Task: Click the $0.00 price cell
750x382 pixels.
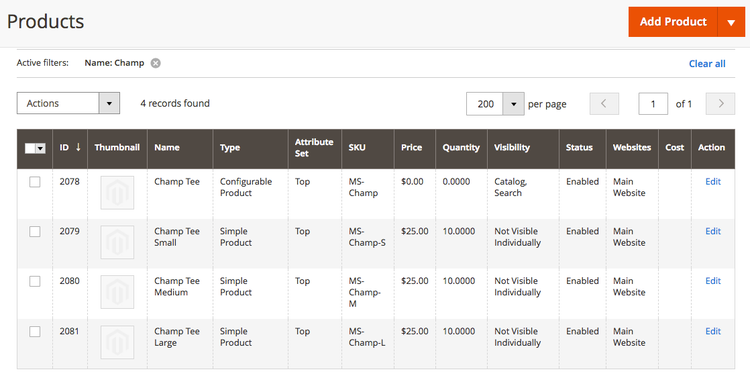Action: coord(415,194)
